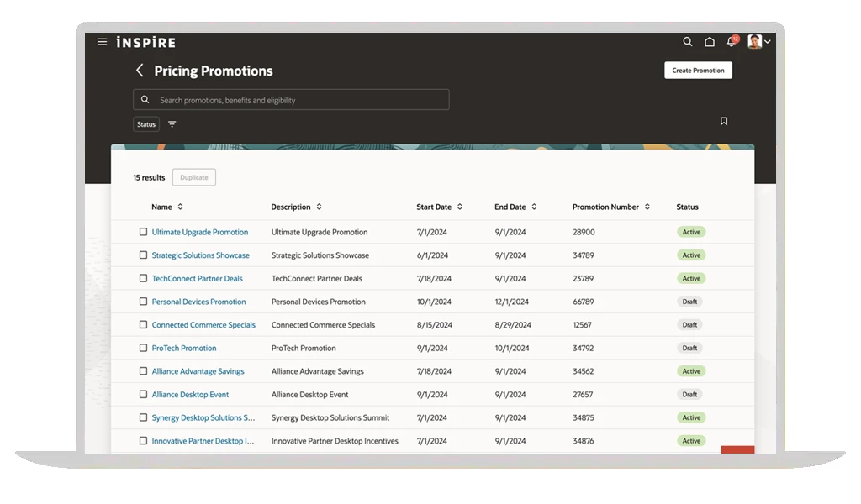
Task: Click the back arrow beside Pricing Promotions
Action: (140, 71)
